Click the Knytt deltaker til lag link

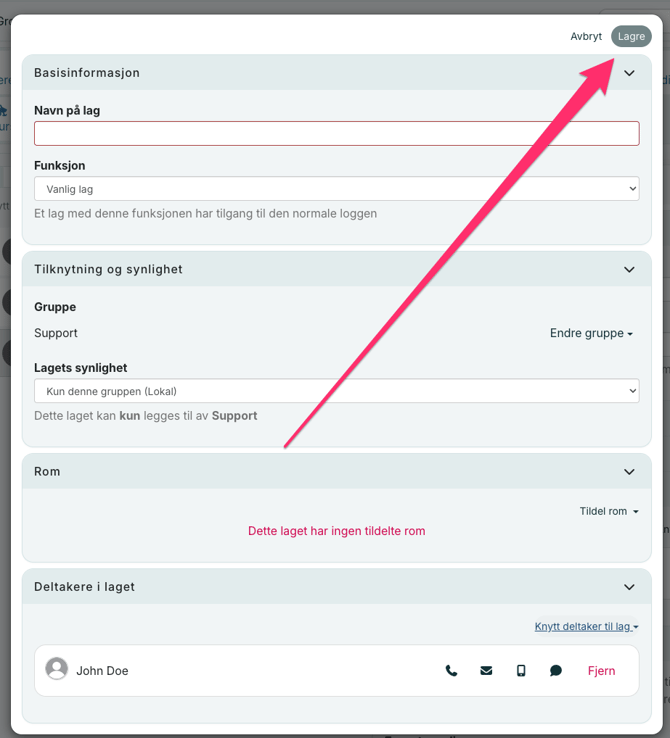[585, 627]
